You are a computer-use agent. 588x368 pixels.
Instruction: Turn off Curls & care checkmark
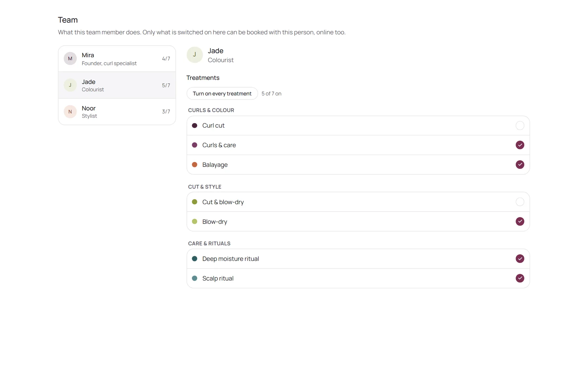(x=520, y=145)
